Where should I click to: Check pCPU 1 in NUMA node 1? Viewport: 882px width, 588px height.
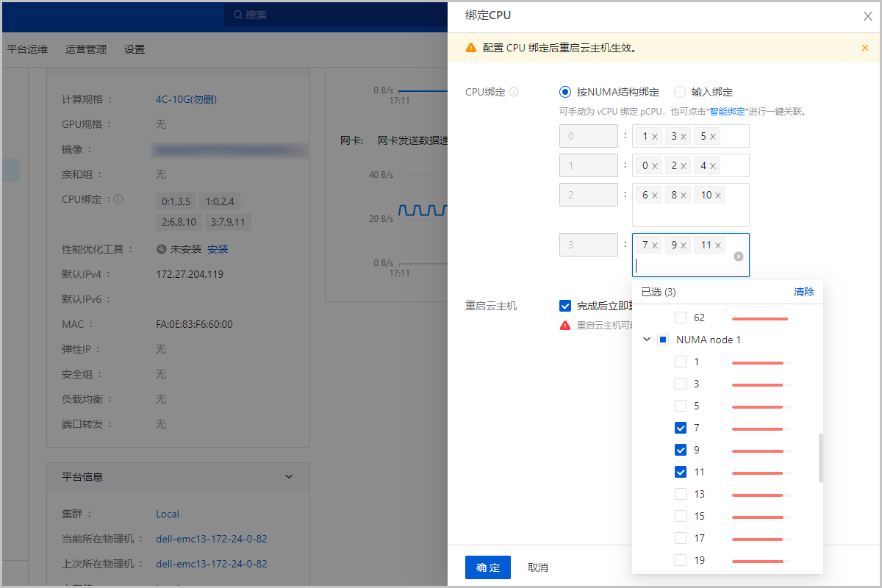[681, 362]
